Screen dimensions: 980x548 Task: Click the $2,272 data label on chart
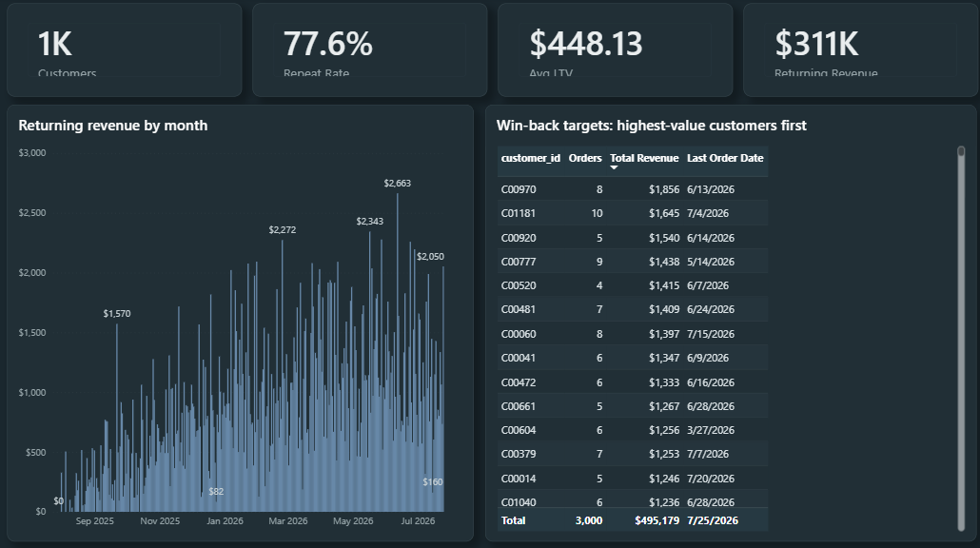pyautogui.click(x=283, y=230)
